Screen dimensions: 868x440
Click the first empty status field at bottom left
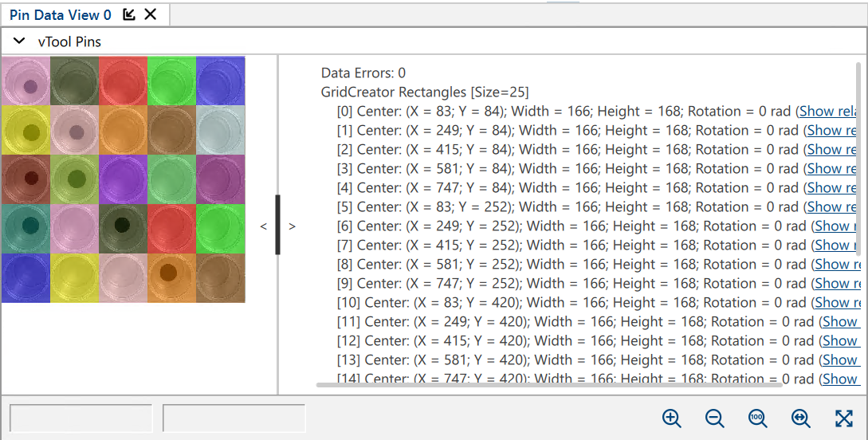point(81,418)
